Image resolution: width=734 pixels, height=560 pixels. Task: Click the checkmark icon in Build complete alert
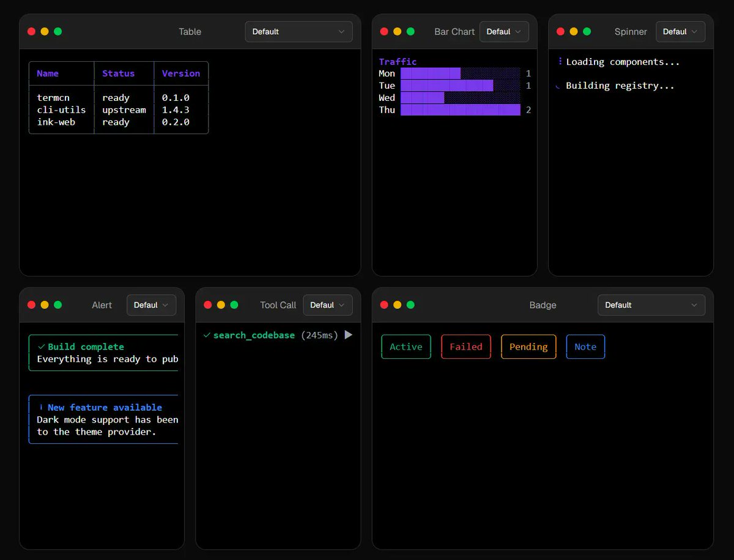42,347
